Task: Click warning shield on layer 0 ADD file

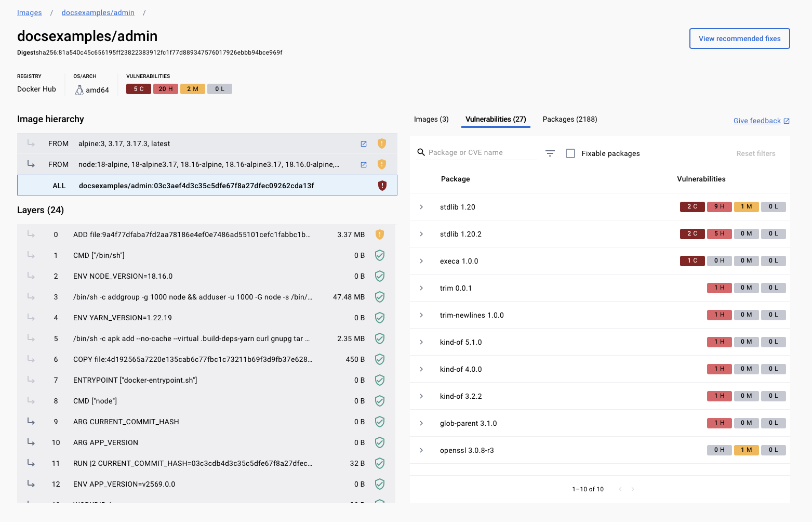Action: coord(380,234)
